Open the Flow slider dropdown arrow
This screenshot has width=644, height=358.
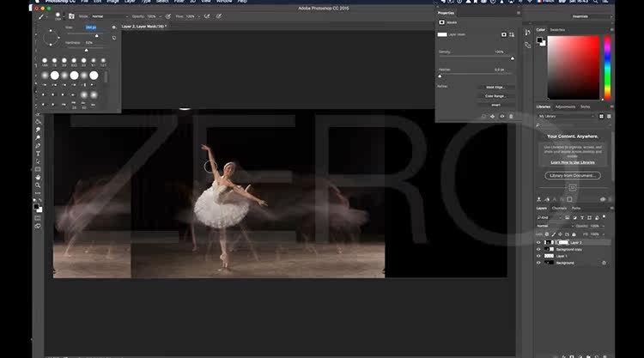coord(199,16)
